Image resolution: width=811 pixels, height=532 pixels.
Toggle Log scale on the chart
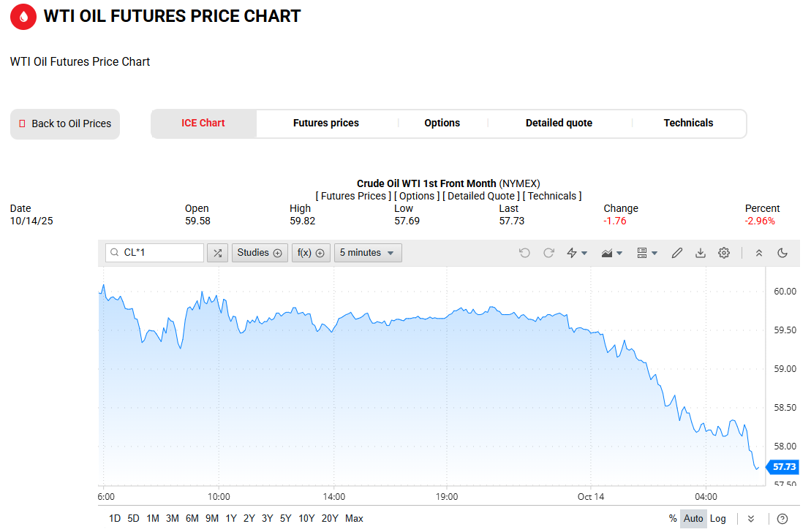click(x=718, y=519)
